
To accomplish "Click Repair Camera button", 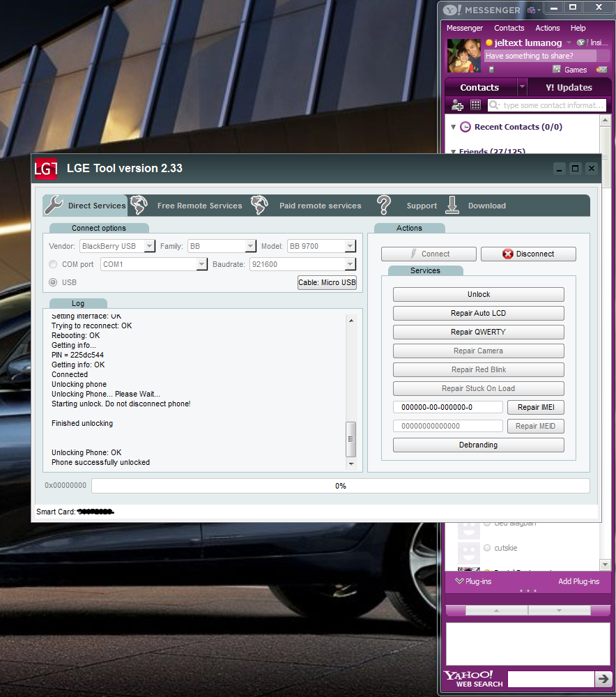I will (479, 351).
